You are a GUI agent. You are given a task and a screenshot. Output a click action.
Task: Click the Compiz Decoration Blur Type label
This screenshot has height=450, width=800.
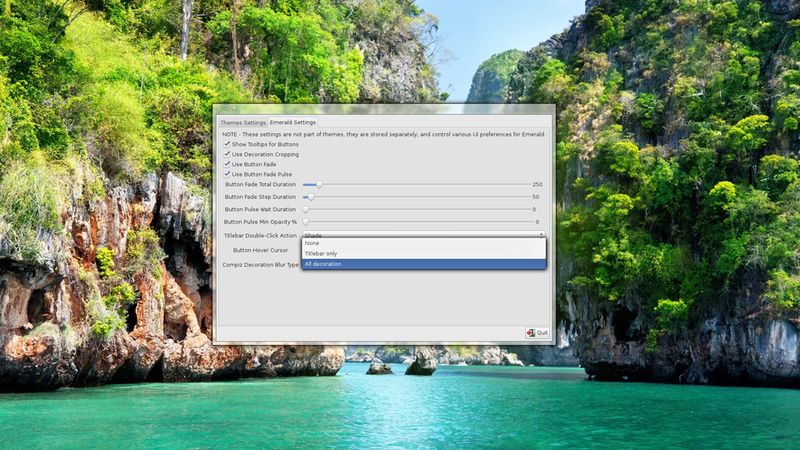coord(260,265)
